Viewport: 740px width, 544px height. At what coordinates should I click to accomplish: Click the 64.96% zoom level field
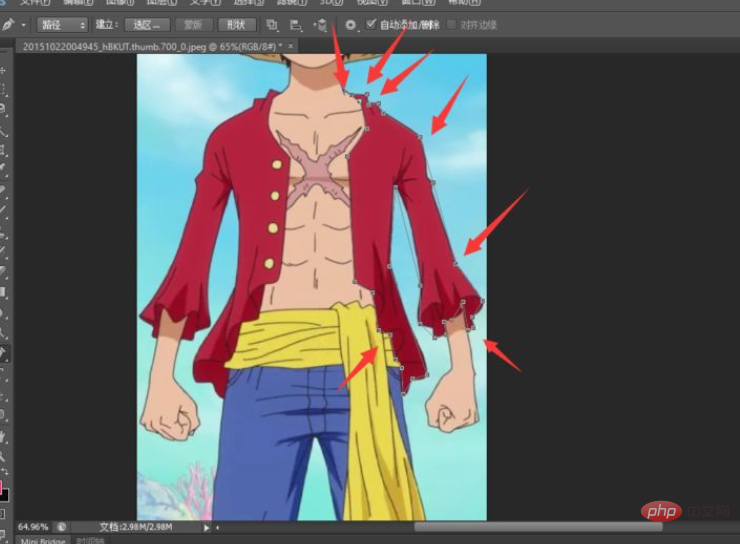pyautogui.click(x=33, y=527)
